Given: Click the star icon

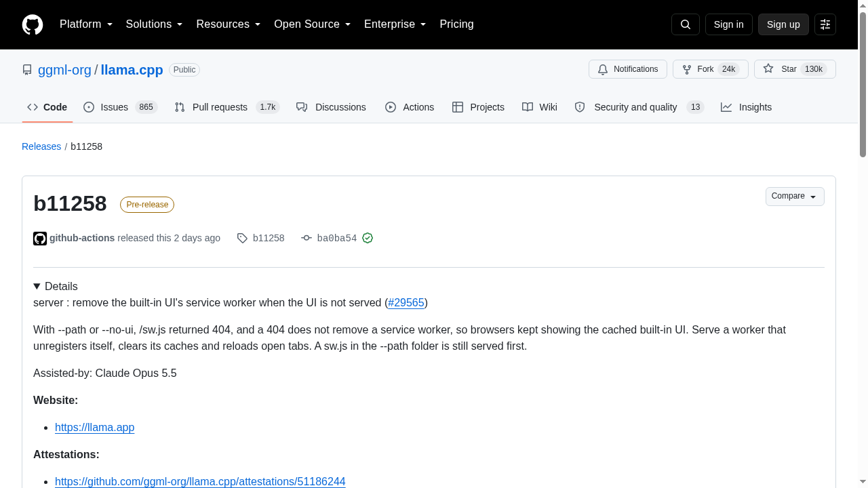Looking at the screenshot, I should (x=768, y=69).
